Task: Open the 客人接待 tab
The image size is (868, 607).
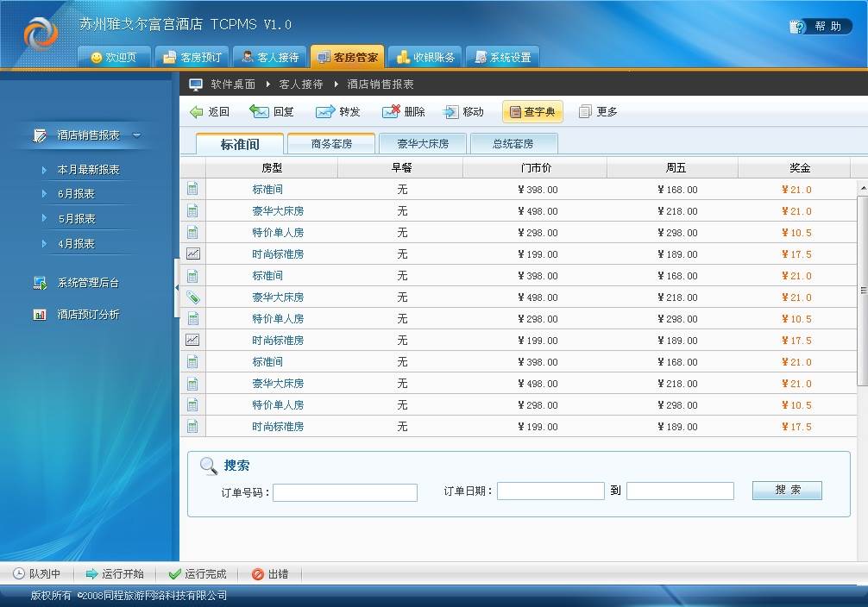Action: (270, 57)
